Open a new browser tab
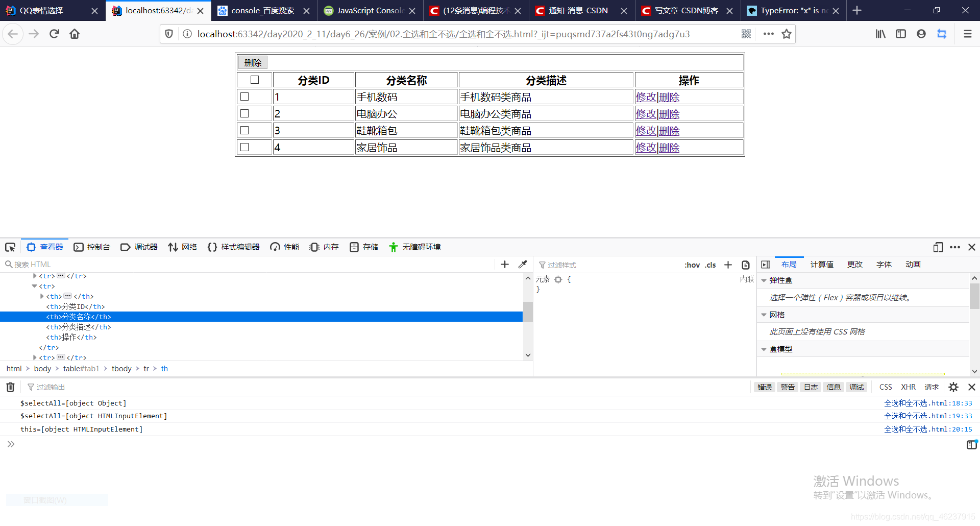 coord(857,10)
